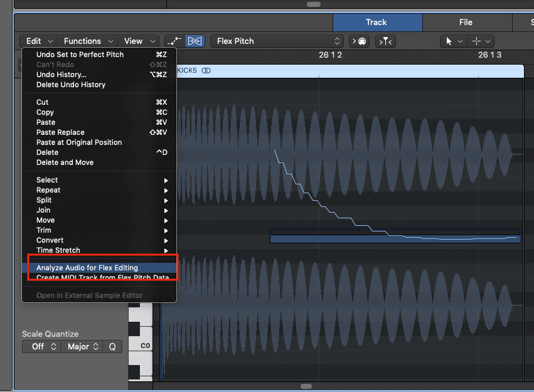Select the Marquee command-click tool
This screenshot has height=392, width=534.
coord(476,41)
